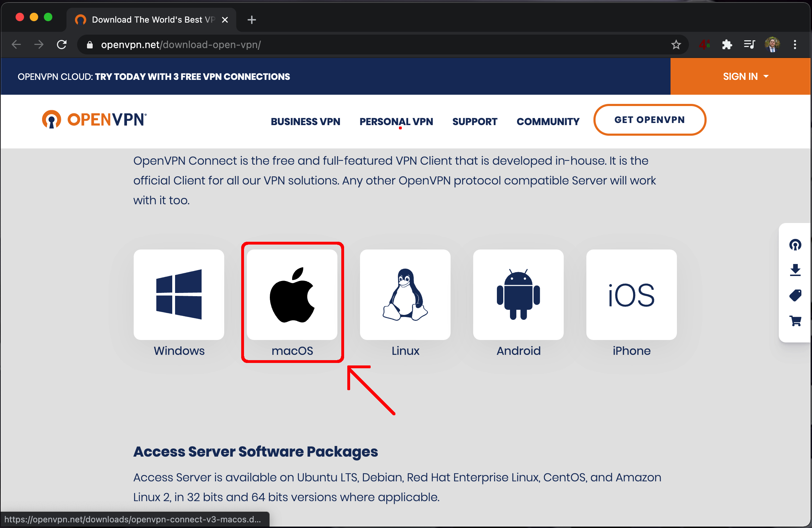
Task: Click the Windows text label
Action: pyautogui.click(x=179, y=351)
